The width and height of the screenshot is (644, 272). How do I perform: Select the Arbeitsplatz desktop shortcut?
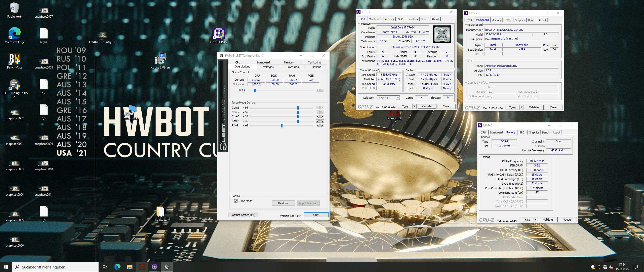131,112
